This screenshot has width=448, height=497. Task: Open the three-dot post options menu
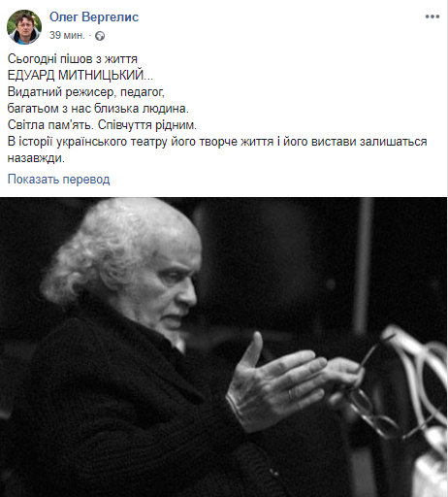coord(432,17)
